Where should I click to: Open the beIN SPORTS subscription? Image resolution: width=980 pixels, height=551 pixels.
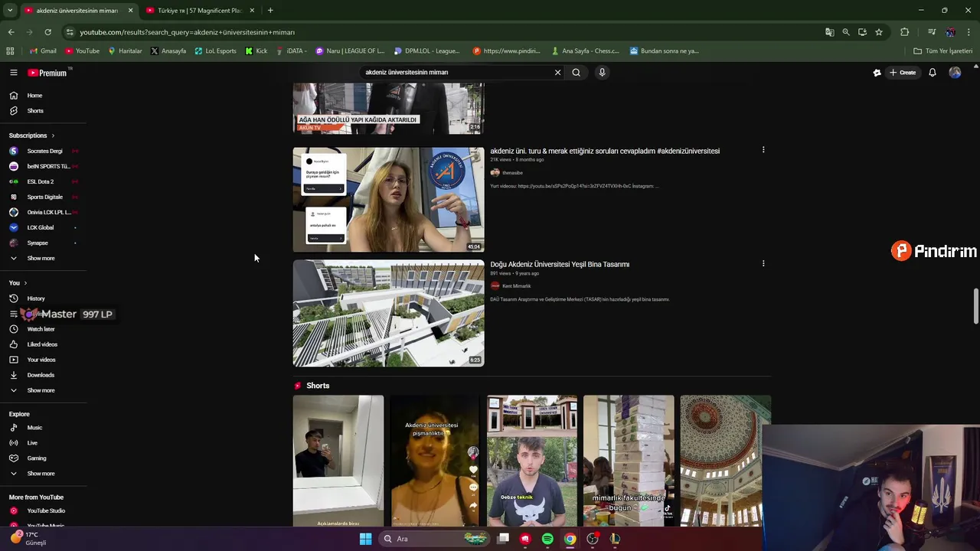43,166
